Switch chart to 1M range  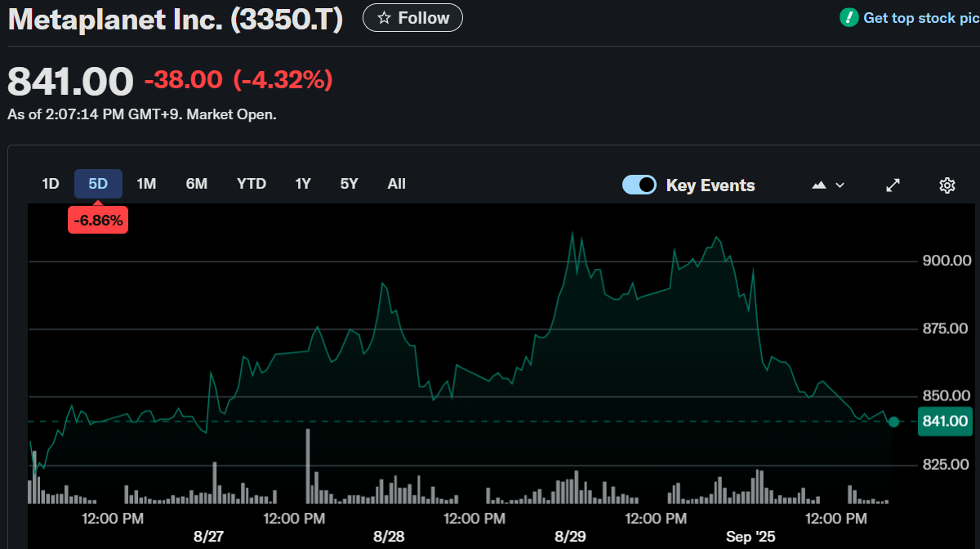click(146, 184)
